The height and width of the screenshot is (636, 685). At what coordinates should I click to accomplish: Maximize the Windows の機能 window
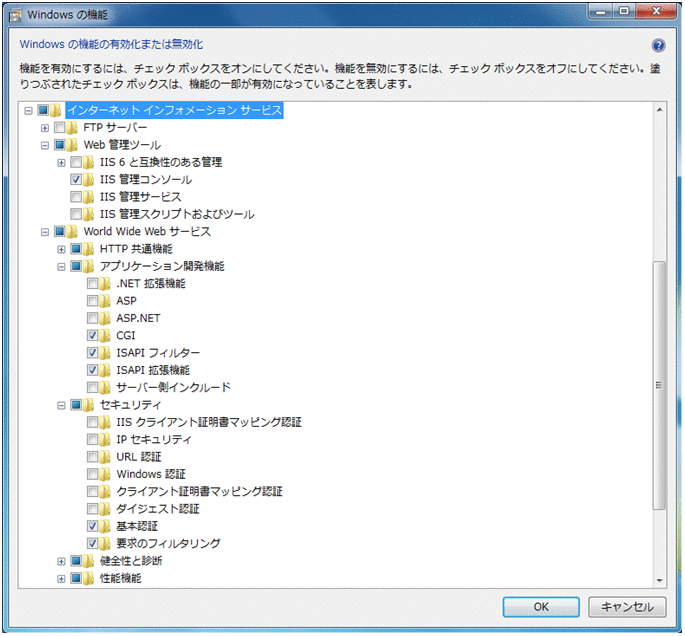[x=624, y=12]
